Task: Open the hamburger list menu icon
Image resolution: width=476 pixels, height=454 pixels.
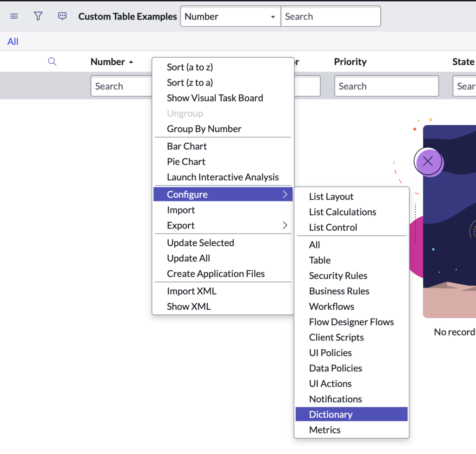Action: pyautogui.click(x=14, y=16)
